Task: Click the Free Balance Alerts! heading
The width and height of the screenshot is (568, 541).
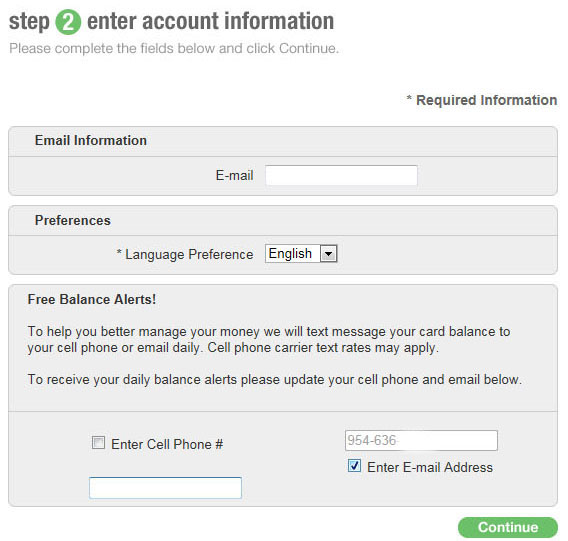Action: [x=92, y=299]
